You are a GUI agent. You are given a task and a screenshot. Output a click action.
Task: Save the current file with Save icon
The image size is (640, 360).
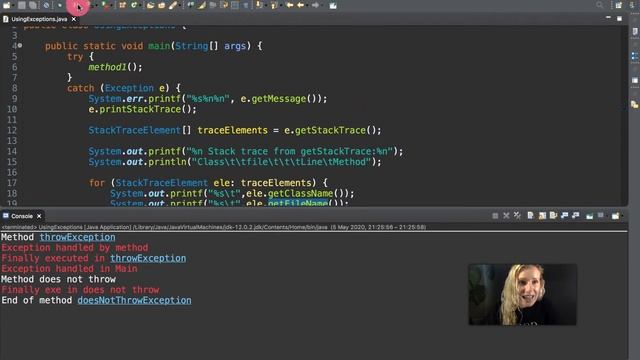[22, 5]
